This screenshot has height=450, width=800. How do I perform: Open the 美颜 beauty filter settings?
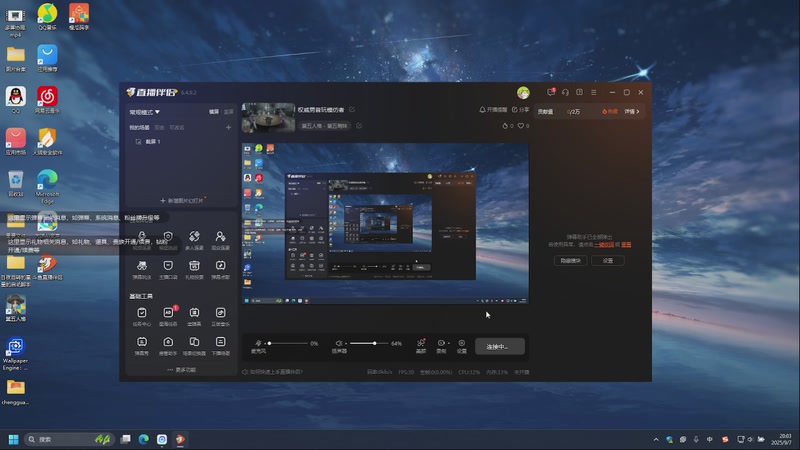[x=421, y=346]
